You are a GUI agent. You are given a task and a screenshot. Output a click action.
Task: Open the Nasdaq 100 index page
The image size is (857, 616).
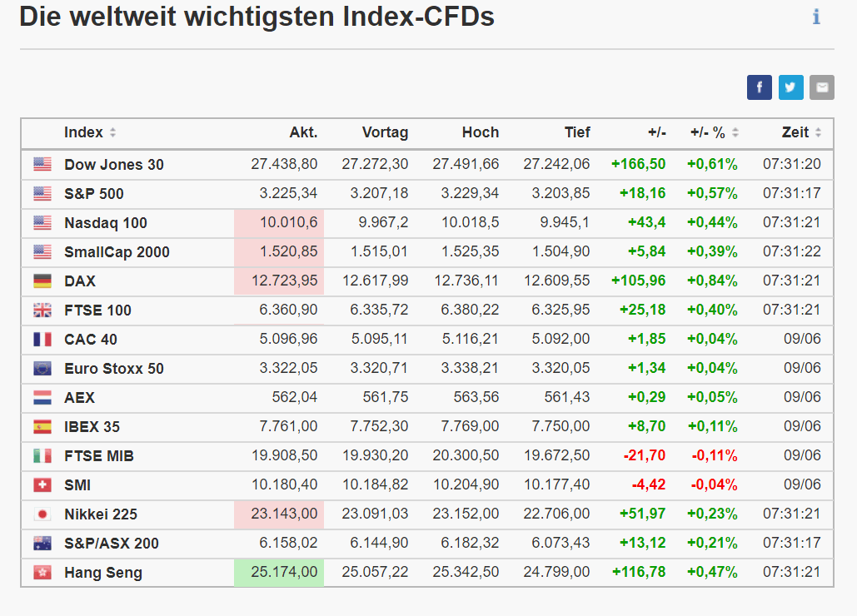click(x=106, y=223)
